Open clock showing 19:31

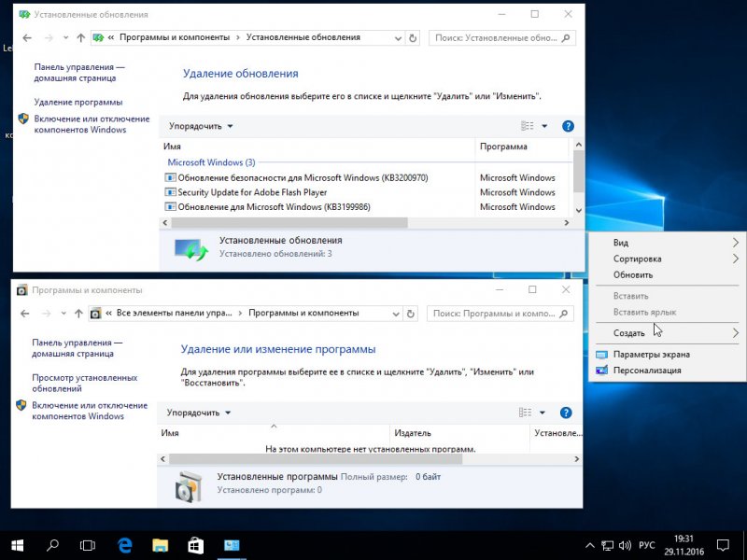(684, 546)
